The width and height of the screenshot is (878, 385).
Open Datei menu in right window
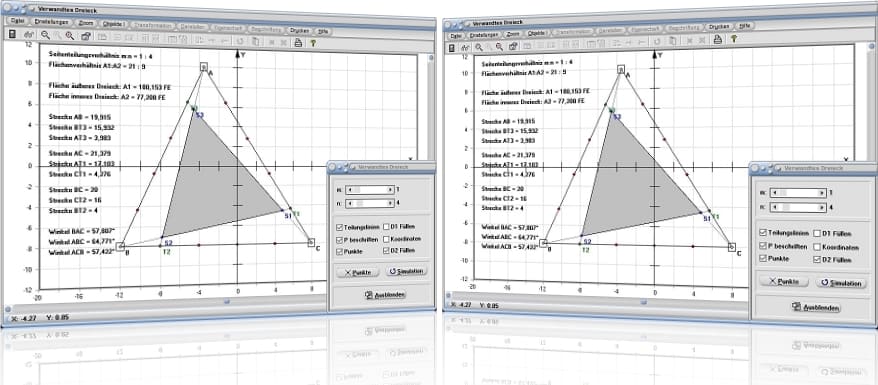455,35
